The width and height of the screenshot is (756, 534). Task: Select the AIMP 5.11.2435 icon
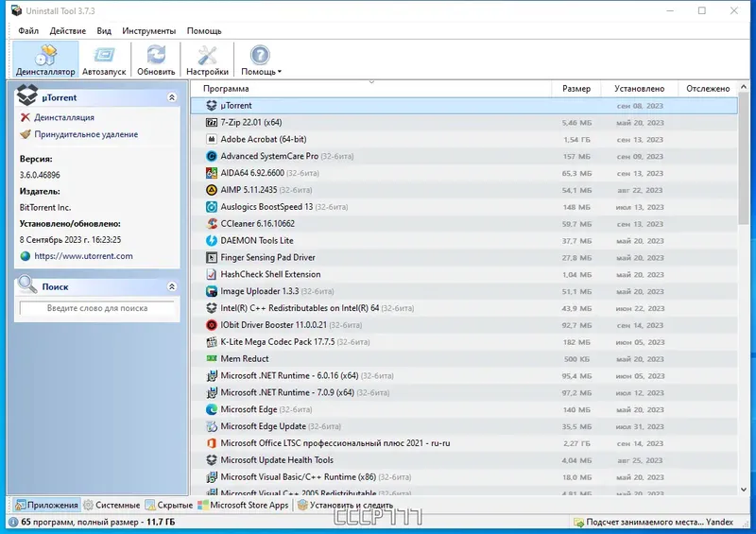click(x=211, y=190)
